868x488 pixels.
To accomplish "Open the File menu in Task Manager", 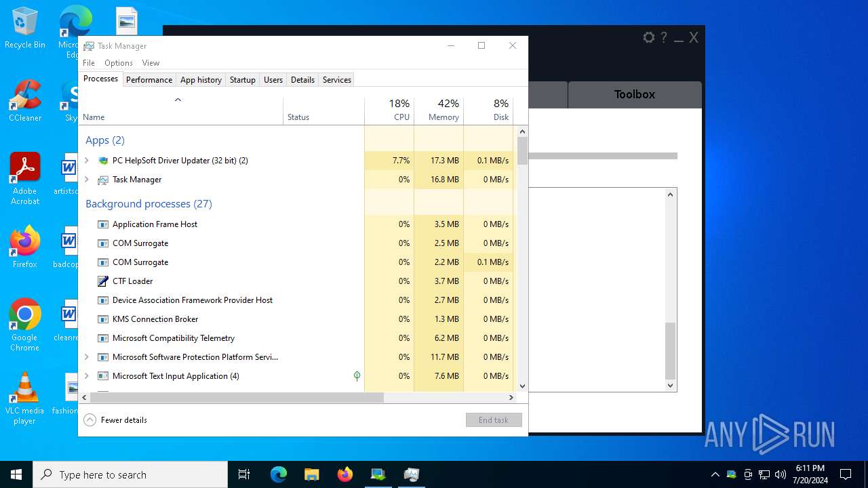I will pos(89,63).
